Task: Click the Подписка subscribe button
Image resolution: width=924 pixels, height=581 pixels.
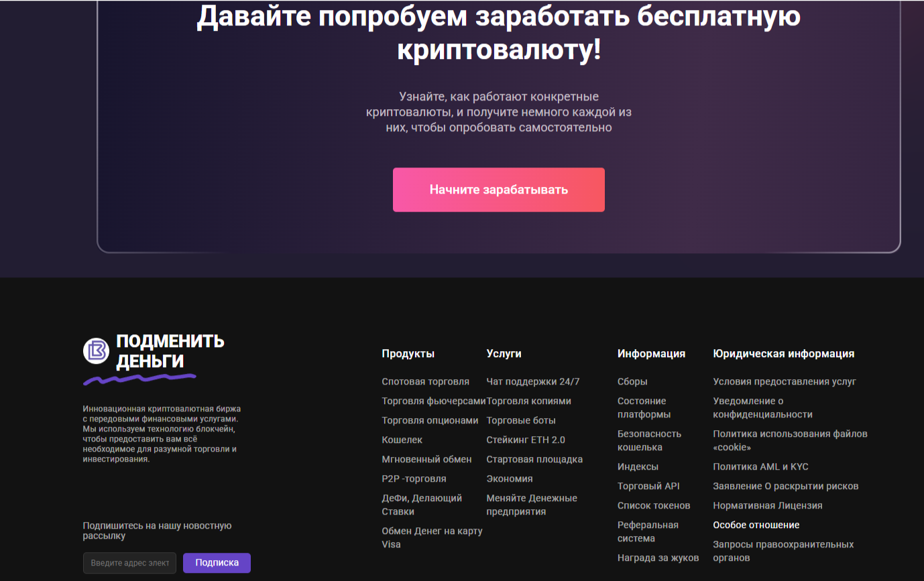Action: (216, 563)
